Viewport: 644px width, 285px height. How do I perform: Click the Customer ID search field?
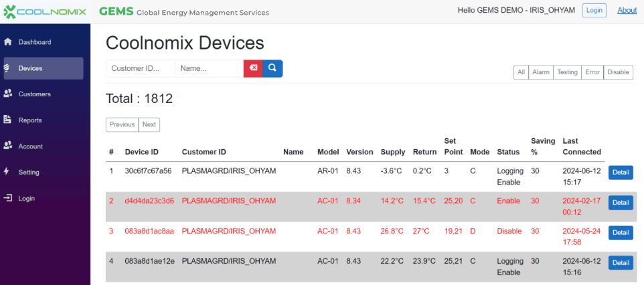141,68
